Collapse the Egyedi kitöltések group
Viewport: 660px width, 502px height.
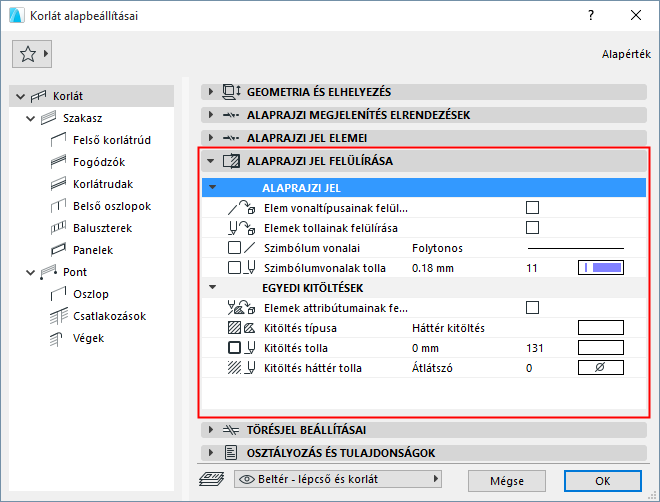coord(213,287)
